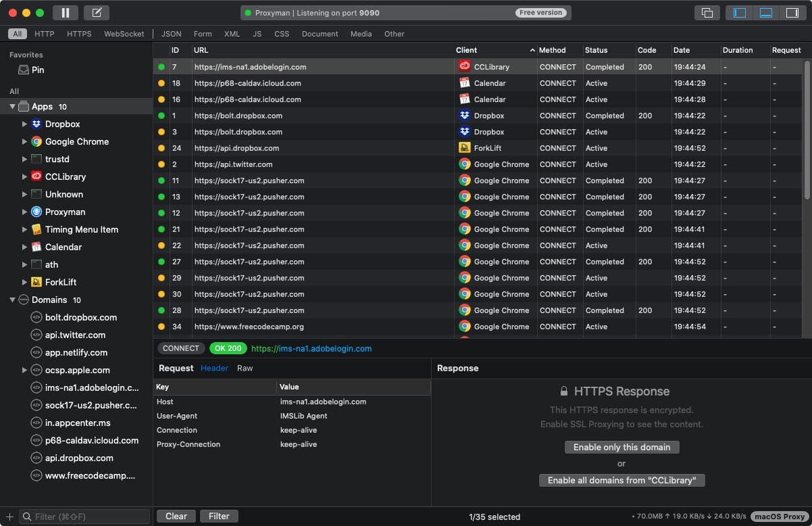Expand the ocsp.apple.com domain node

pyautogui.click(x=24, y=370)
